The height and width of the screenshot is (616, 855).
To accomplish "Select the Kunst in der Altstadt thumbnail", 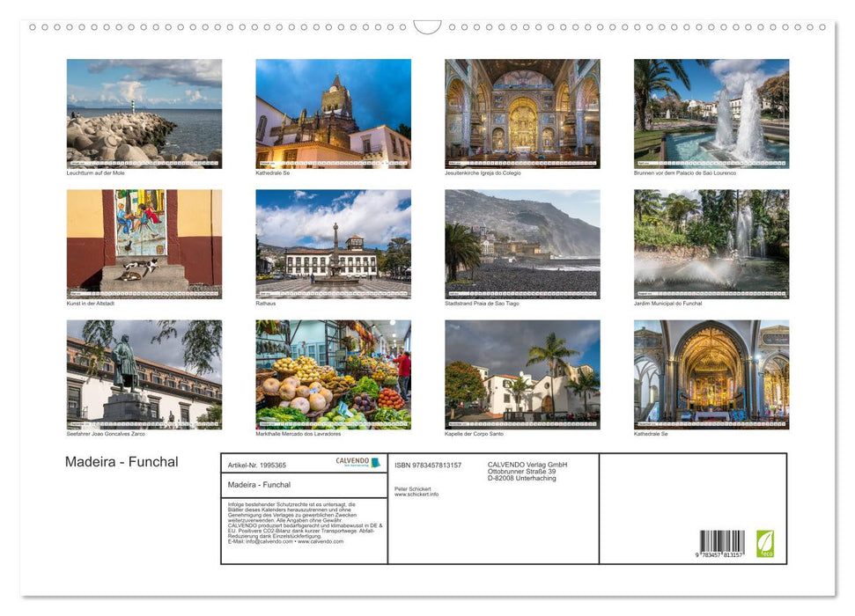I will (144, 244).
